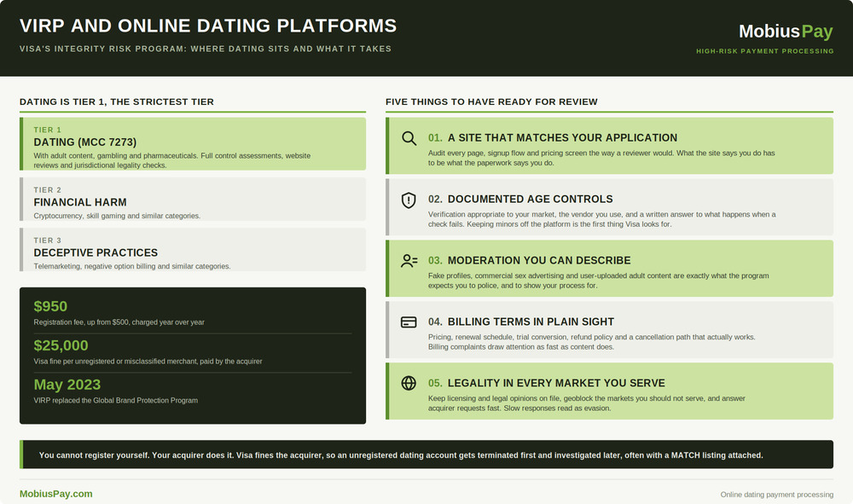Click the 'May 2023' figure
Image resolution: width=853 pixels, height=504 pixels.
(67, 385)
